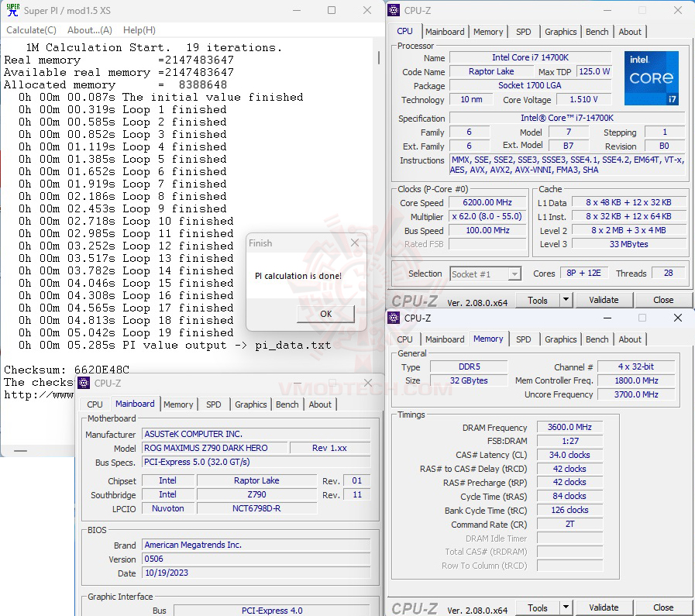The height and width of the screenshot is (616, 695).
Task: Dismiss the Pi calculation dialog with OK
Action: tap(325, 314)
